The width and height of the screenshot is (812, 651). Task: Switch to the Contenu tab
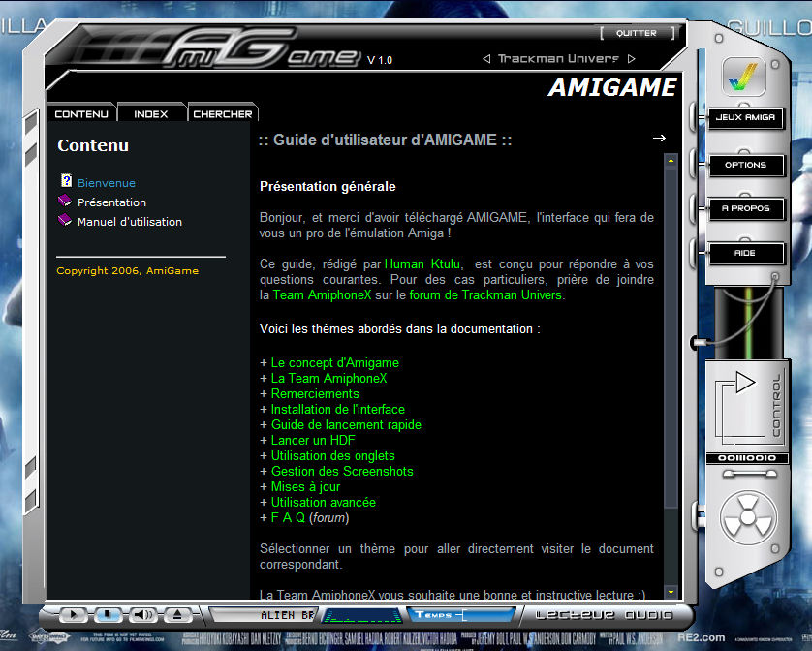(81, 114)
